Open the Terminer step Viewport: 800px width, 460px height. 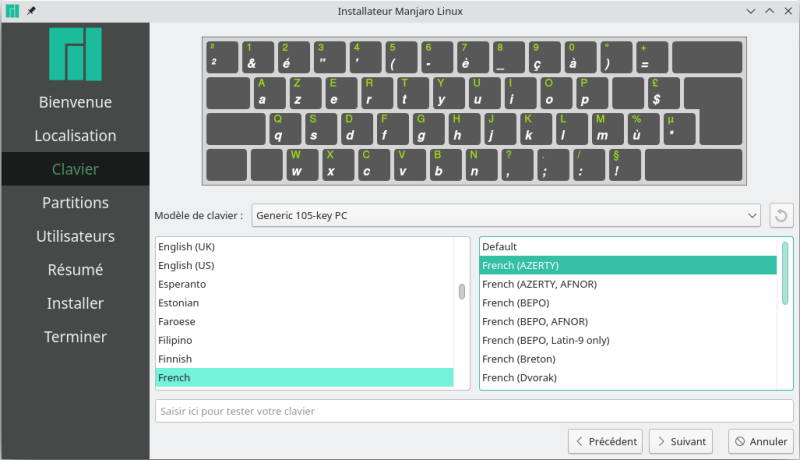(x=76, y=337)
